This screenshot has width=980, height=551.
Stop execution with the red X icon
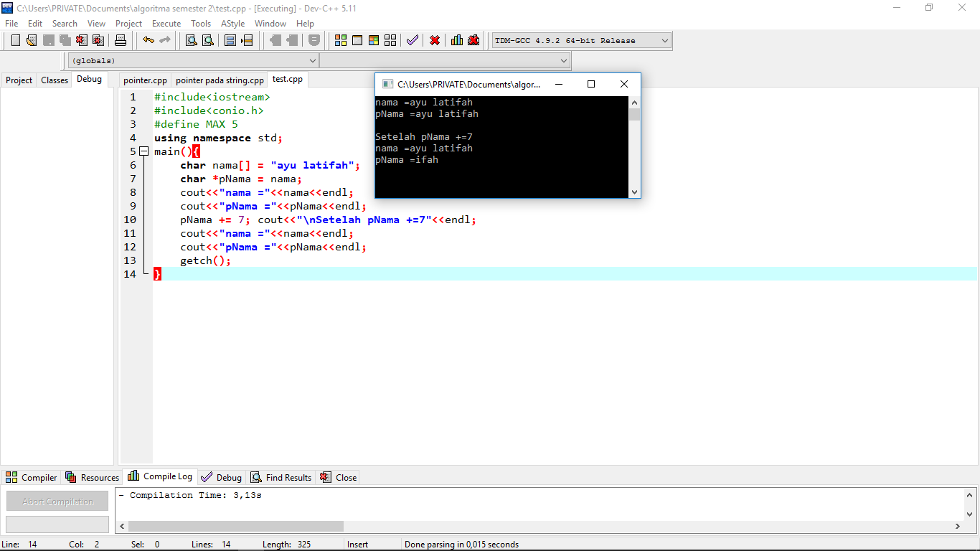point(435,40)
